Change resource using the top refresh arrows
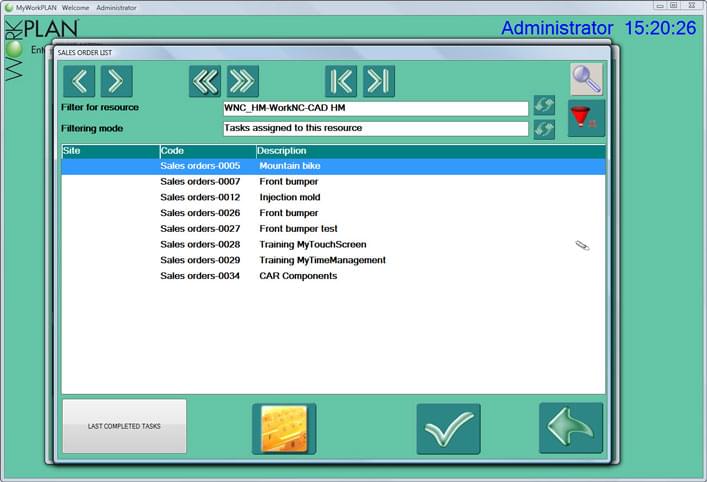 pyautogui.click(x=544, y=107)
